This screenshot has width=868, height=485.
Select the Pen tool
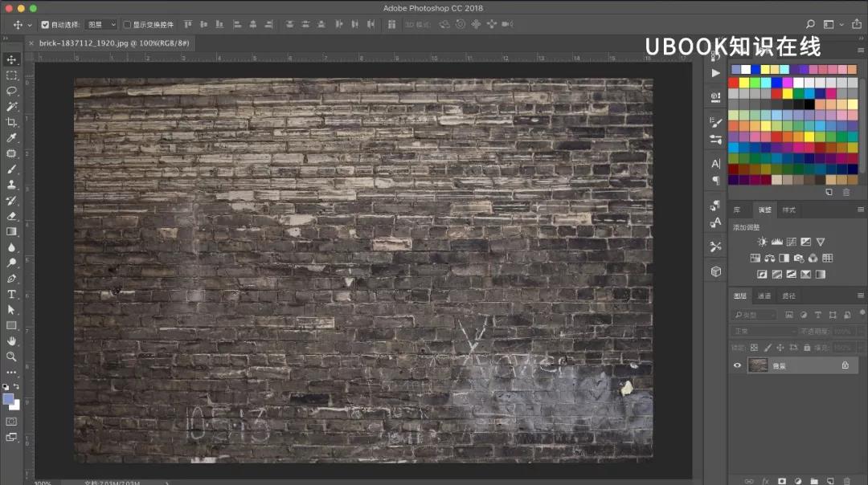click(x=11, y=279)
